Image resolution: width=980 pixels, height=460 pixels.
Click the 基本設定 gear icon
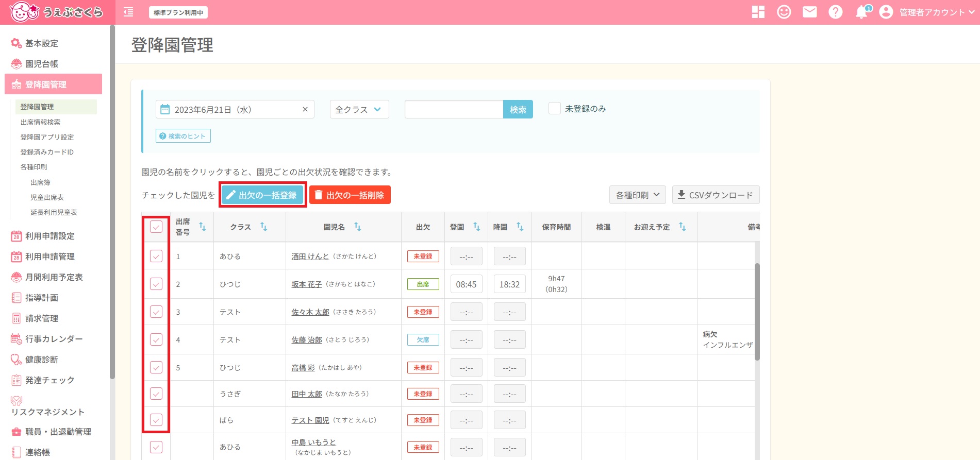pos(16,43)
